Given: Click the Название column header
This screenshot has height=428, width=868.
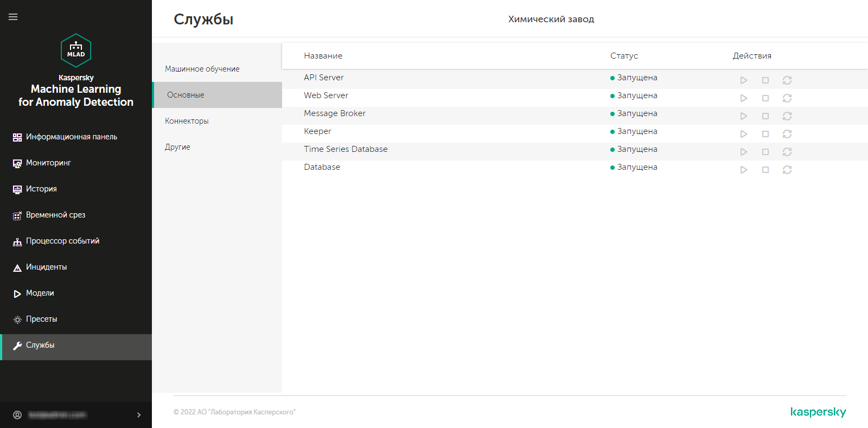Looking at the screenshot, I should (323, 56).
